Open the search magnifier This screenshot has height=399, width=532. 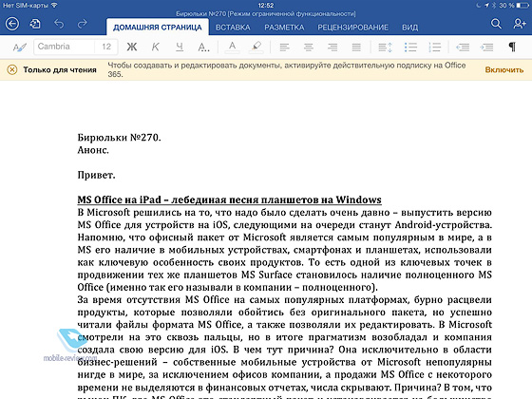pyautogui.click(x=496, y=24)
